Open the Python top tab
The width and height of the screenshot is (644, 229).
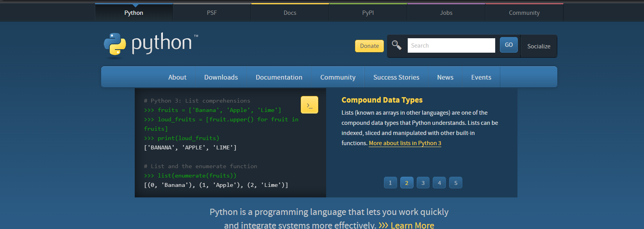pyautogui.click(x=134, y=12)
